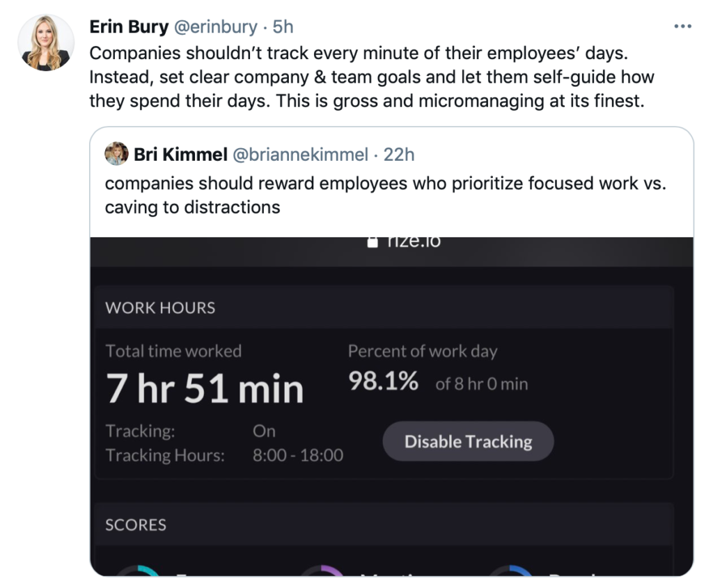The width and height of the screenshot is (713, 588).
Task: Click the @erinbury handle
Action: coord(215,26)
